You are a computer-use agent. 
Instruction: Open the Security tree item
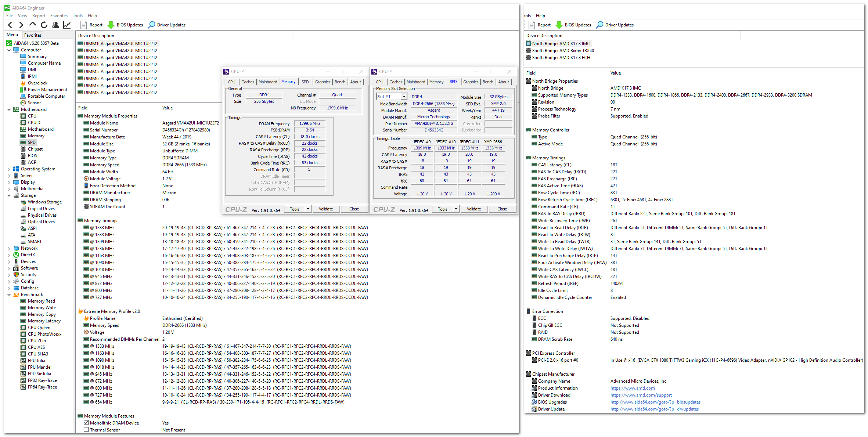point(28,275)
